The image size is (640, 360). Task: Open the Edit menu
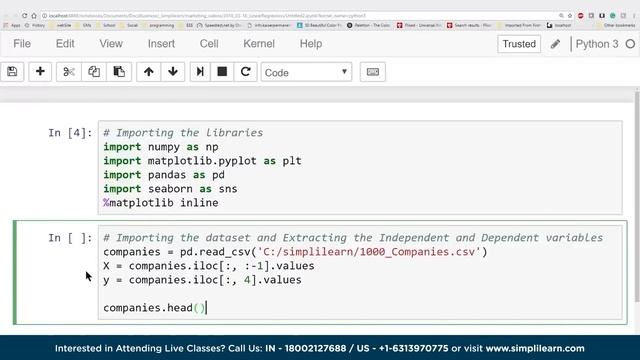point(65,44)
